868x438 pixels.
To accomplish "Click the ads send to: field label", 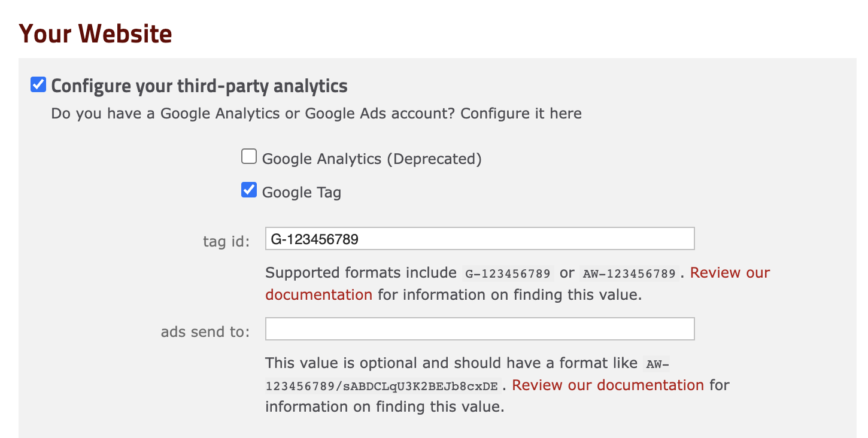I will point(205,331).
